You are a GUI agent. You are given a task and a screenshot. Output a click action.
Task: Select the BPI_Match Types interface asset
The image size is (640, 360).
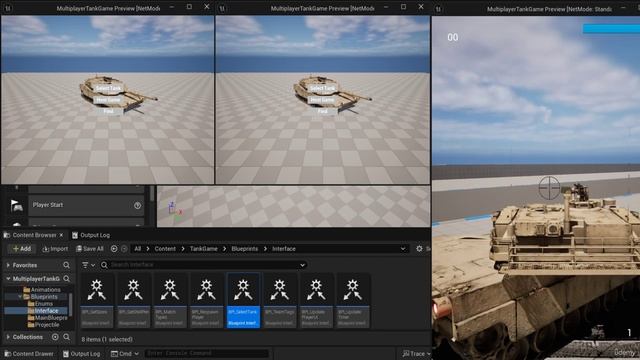point(170,300)
